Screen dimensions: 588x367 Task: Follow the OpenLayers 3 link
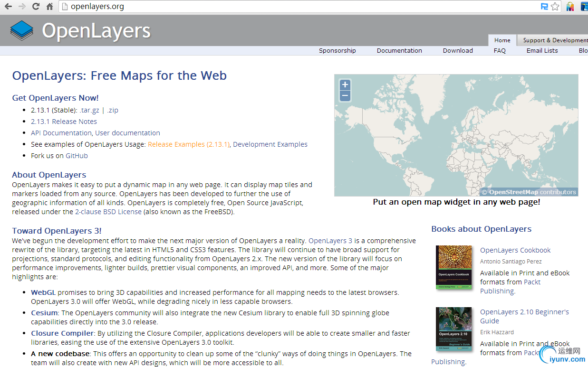[330, 241]
